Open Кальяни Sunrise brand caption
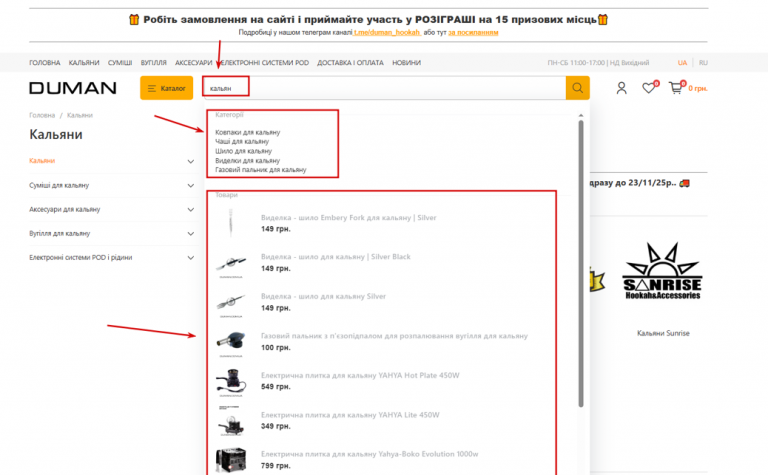This screenshot has height=475, width=768. click(663, 333)
